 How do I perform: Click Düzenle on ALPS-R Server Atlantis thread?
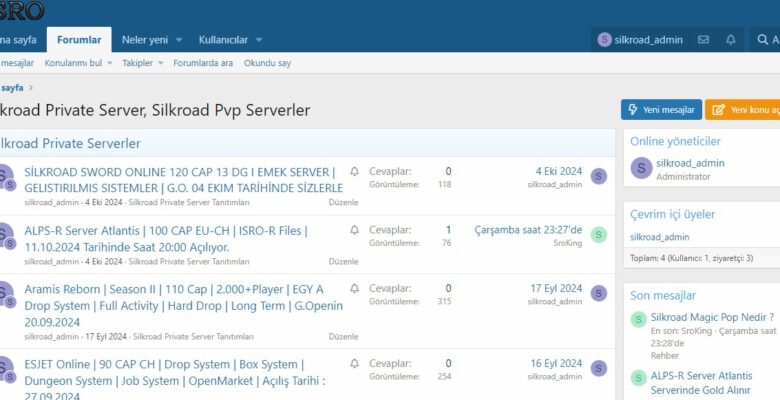pyautogui.click(x=343, y=261)
